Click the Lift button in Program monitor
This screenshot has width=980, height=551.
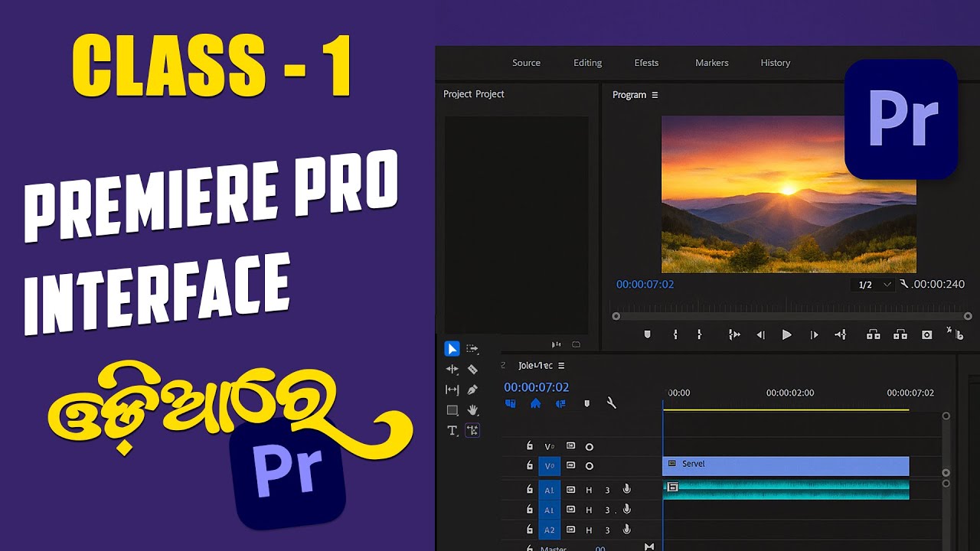tap(873, 334)
